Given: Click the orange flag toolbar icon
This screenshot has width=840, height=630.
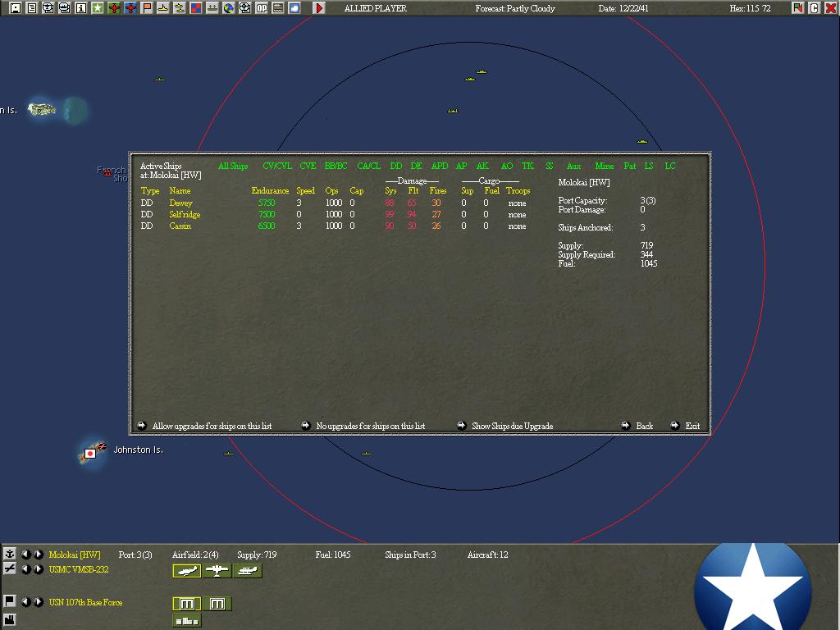Looking at the screenshot, I should (x=147, y=8).
